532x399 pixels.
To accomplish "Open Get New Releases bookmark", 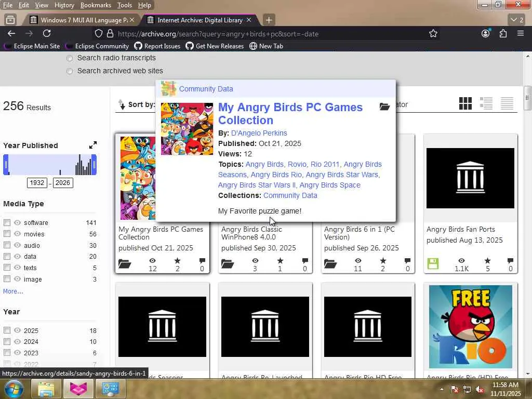I will click(x=215, y=46).
